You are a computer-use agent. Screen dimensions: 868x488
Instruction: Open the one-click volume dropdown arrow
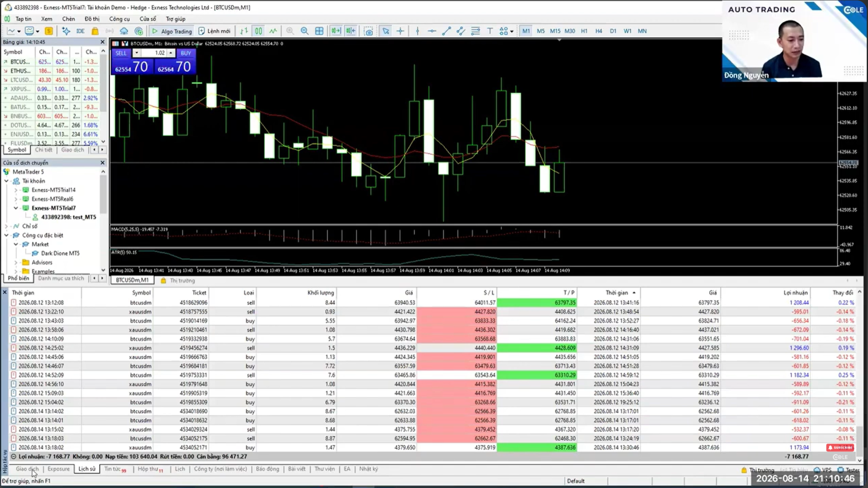[x=136, y=53]
